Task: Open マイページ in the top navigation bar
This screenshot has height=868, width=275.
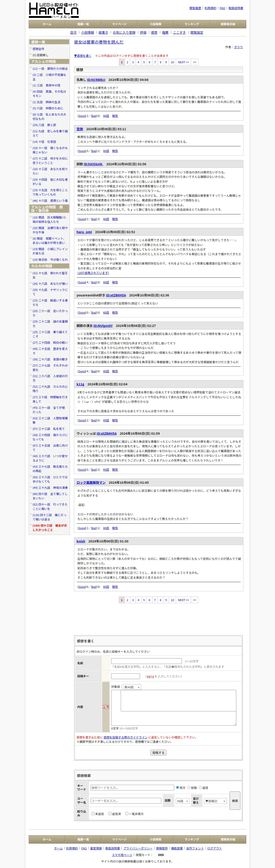Action: click(119, 24)
